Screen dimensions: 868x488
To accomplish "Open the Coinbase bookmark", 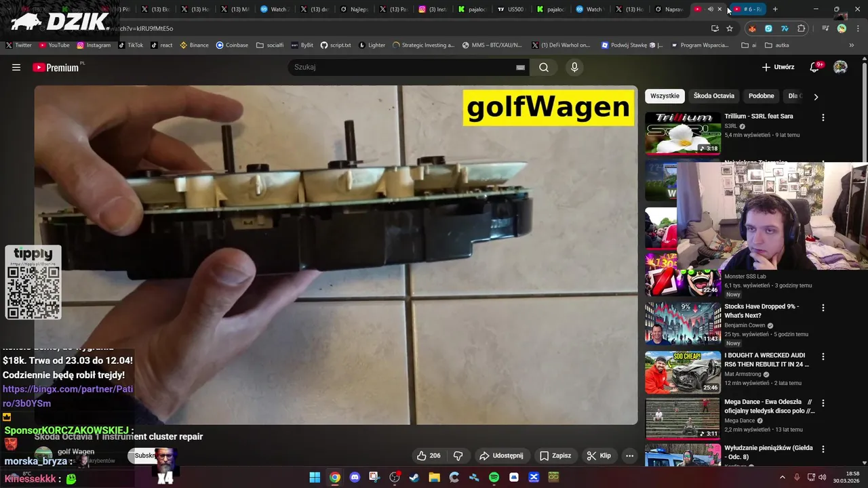I will [232, 45].
